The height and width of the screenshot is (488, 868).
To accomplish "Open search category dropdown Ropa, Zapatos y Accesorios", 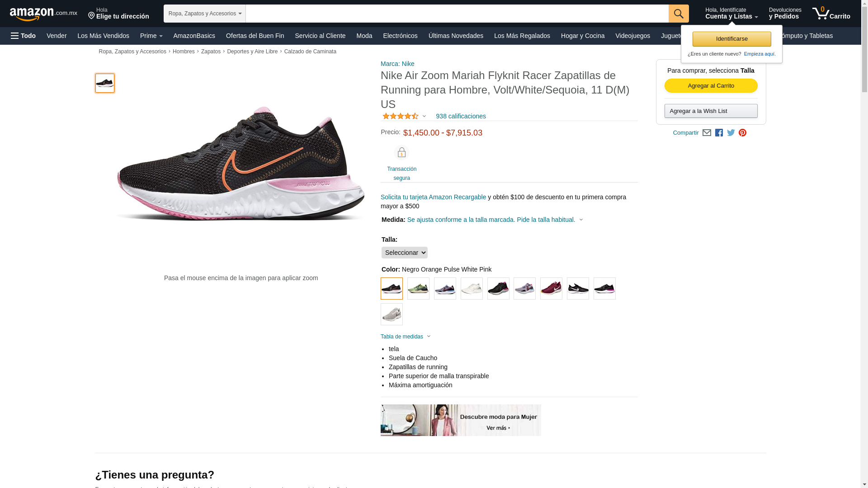I will pyautogui.click(x=204, y=14).
